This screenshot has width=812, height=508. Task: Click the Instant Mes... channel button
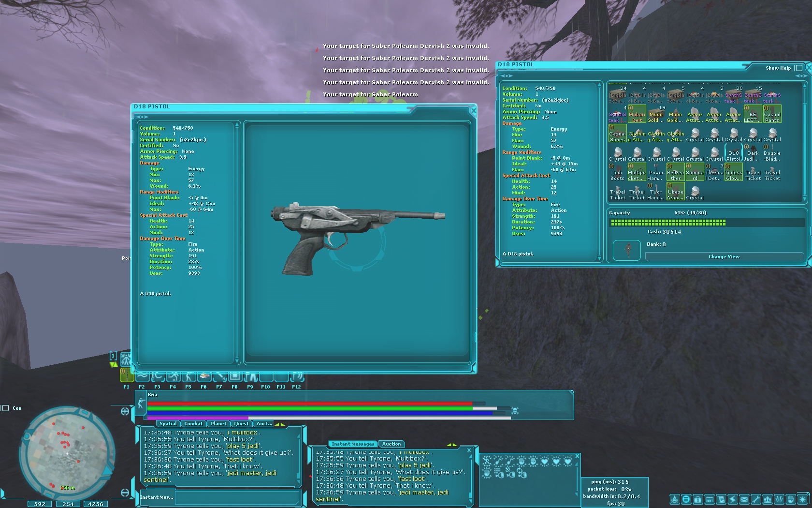[x=157, y=497]
